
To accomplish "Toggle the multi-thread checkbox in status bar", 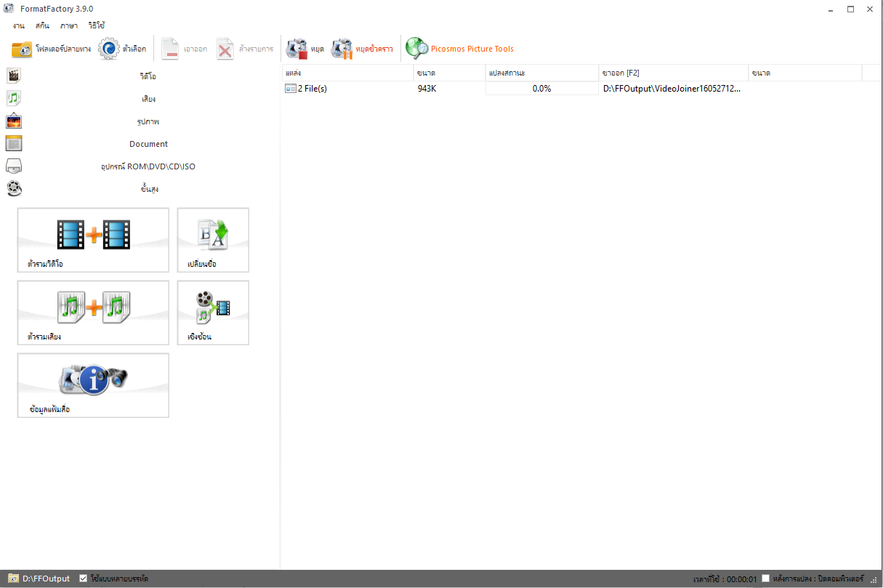I will (x=84, y=579).
